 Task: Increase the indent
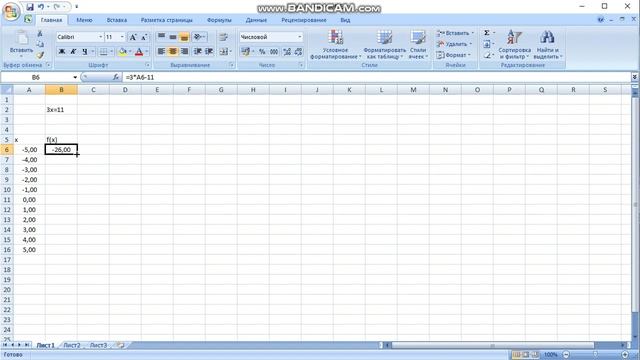[x=209, y=51]
